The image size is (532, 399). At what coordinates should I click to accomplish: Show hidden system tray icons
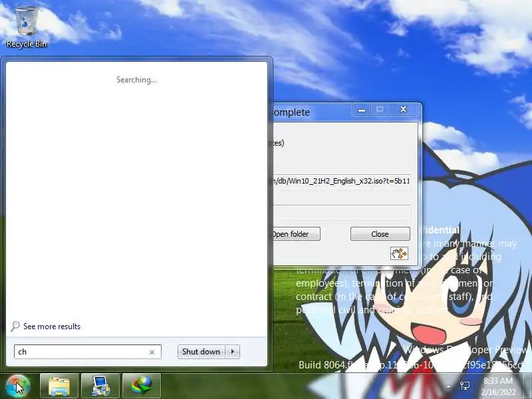click(448, 386)
